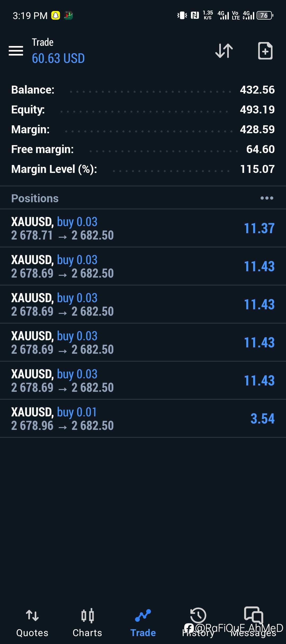Screen dimensions: 286x644
Task: Open the hamburger side menu
Action: pos(16,50)
